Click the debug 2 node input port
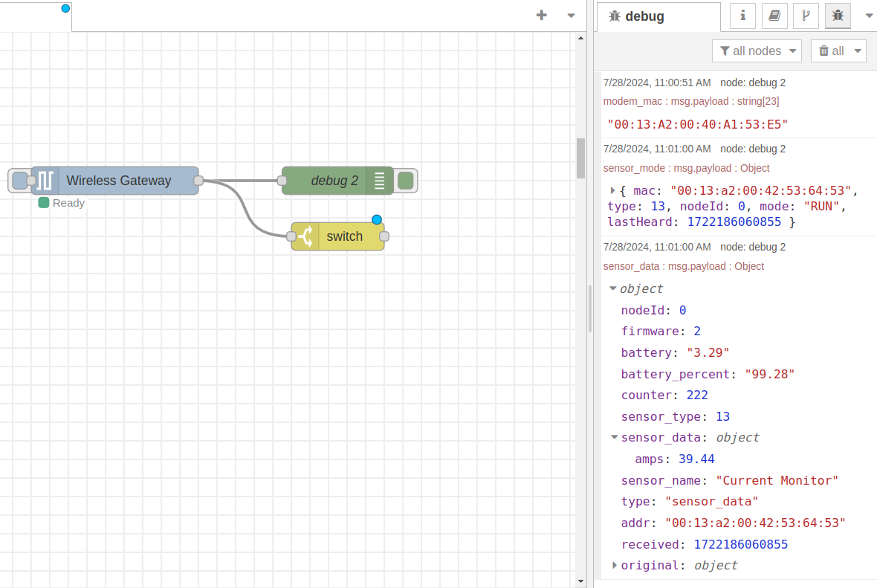877x588 pixels. coord(282,181)
